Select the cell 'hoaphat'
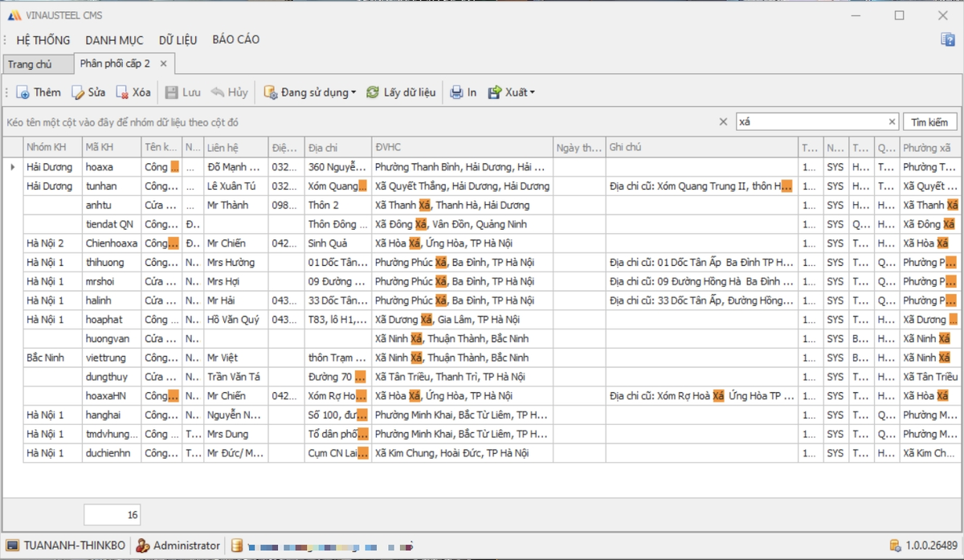 point(112,320)
